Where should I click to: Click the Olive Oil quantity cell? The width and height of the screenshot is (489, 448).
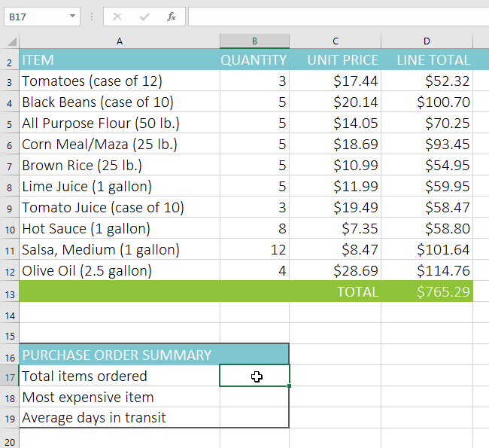point(254,271)
